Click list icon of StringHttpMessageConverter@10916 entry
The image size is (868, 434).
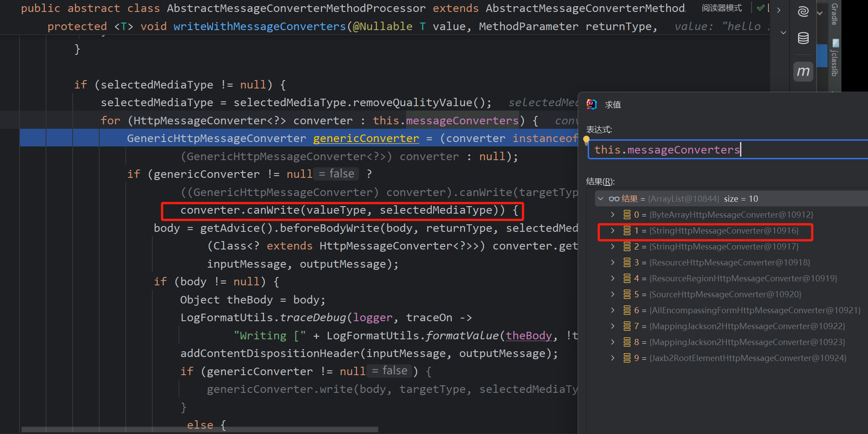627,230
